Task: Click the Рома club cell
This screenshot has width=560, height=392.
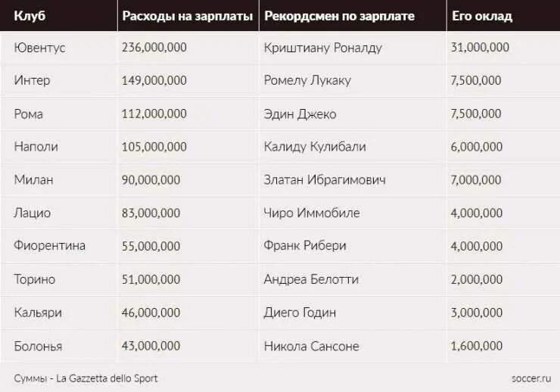Action: 29,114
